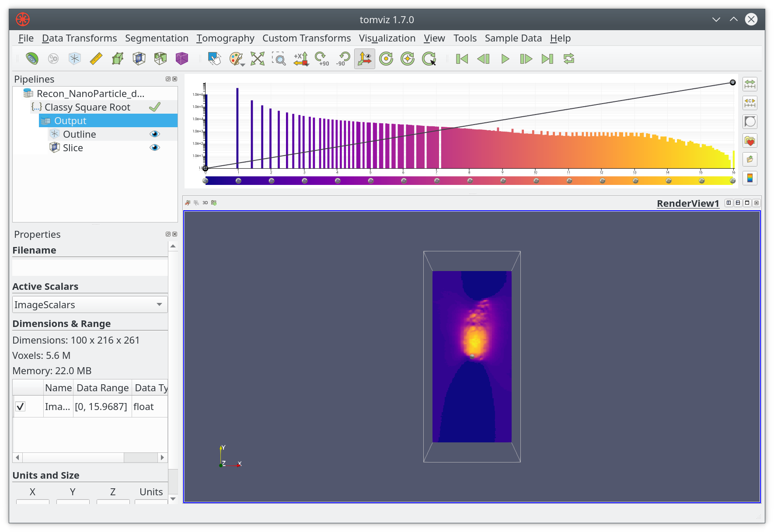Open color map presets heart folder icon
Image resolution: width=774 pixels, height=532 pixels.
[750, 141]
